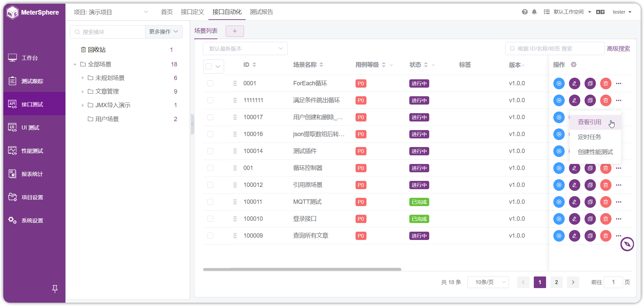Open the help question mark icon
The image size is (644, 306).
coord(524,12)
